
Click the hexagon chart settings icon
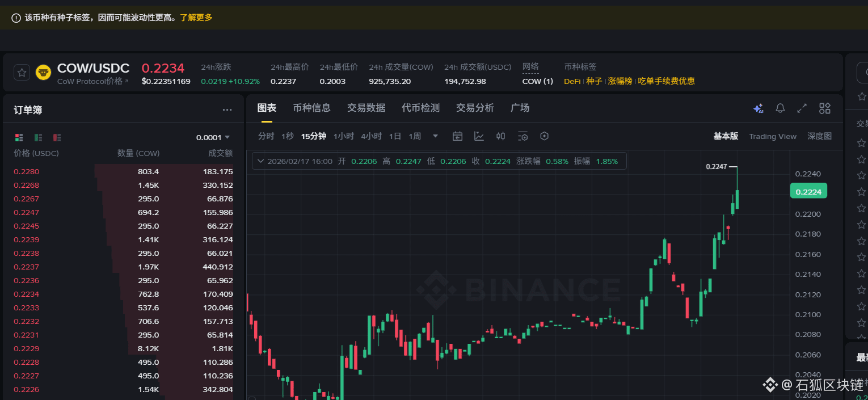544,136
